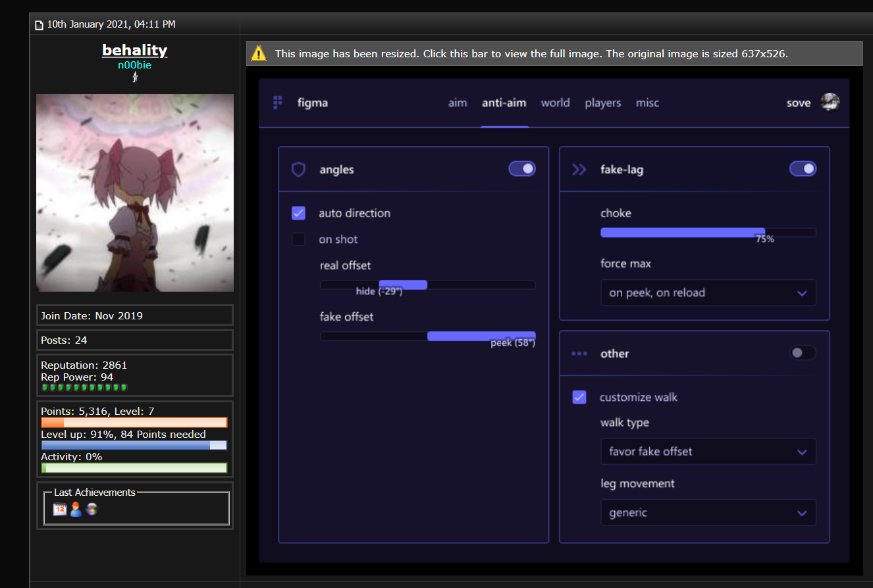873x588 pixels.
Task: Click the '75%' choke value
Action: (x=765, y=240)
